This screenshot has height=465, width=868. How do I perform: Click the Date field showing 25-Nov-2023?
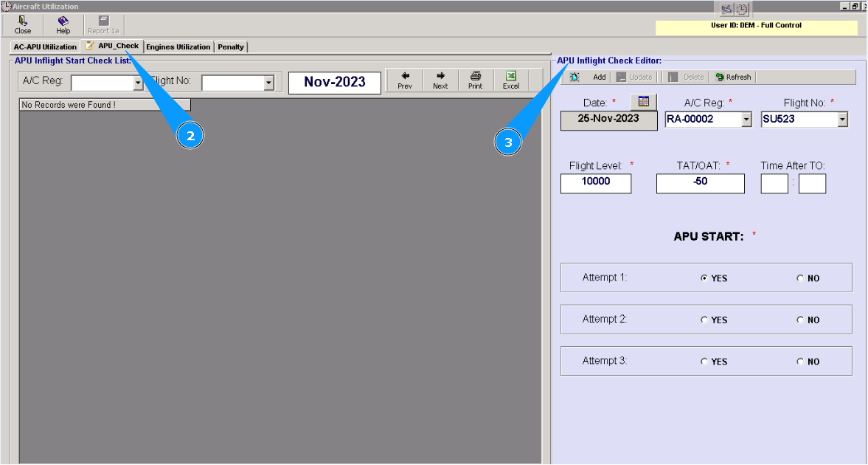click(609, 121)
